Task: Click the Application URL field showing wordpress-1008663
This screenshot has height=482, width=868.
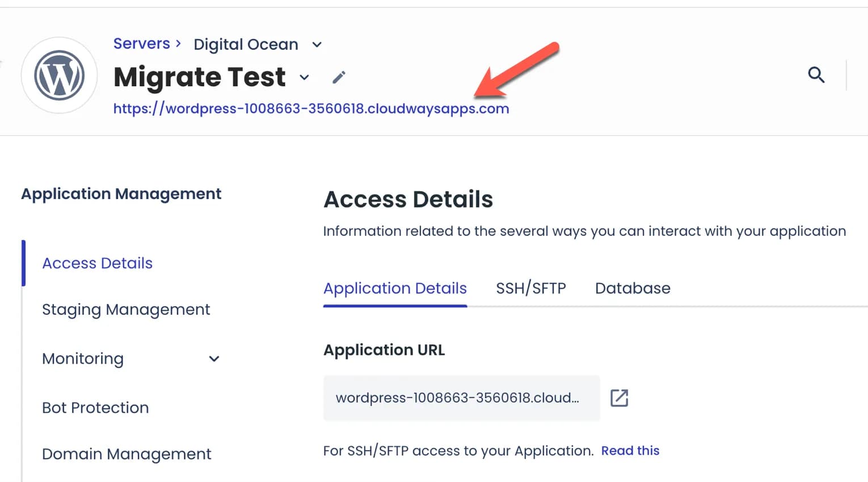Action: pos(460,398)
